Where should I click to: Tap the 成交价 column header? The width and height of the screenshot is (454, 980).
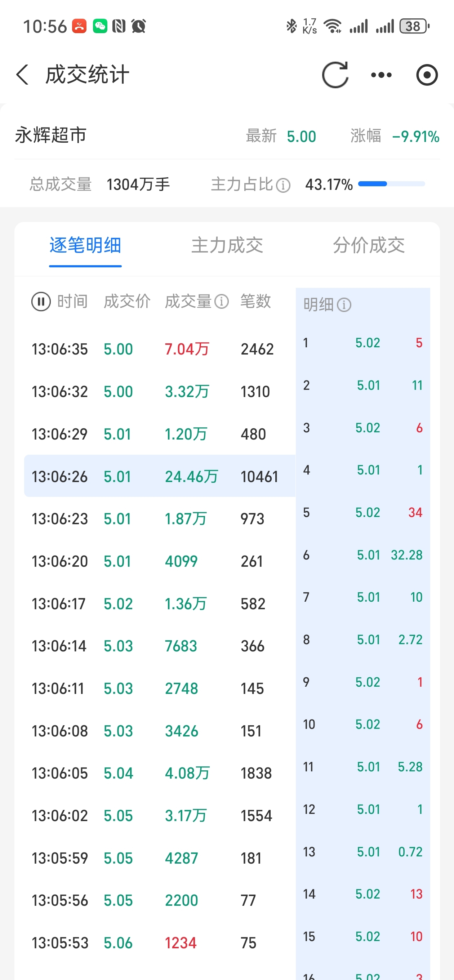pyautogui.click(x=127, y=302)
